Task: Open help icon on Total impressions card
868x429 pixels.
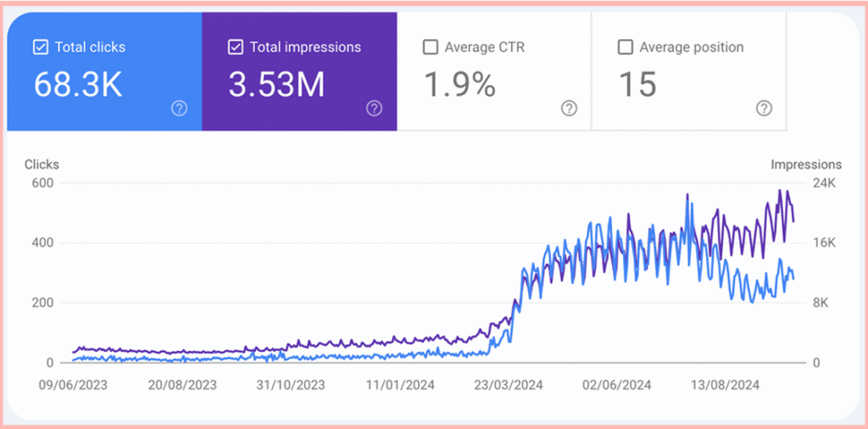Action: (374, 109)
